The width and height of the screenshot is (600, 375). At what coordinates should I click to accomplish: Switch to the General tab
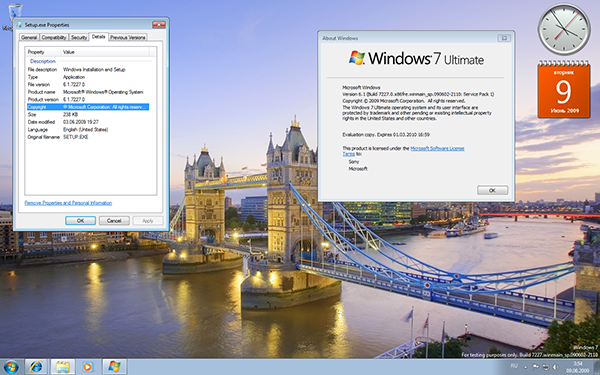29,37
